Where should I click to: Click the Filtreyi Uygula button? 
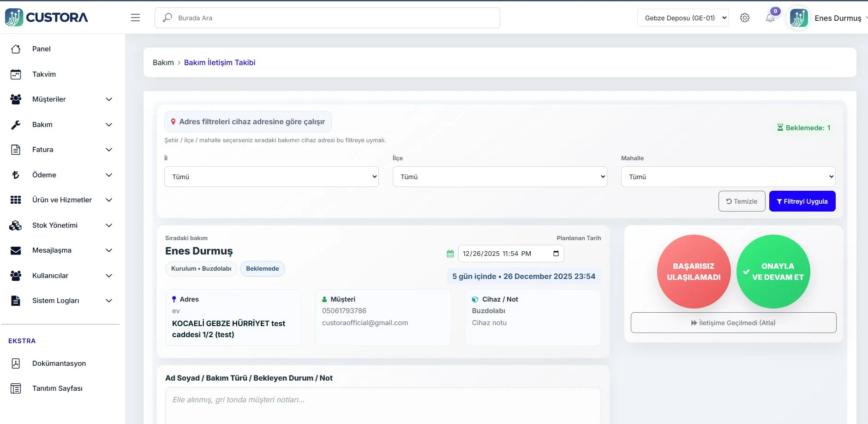coord(802,201)
